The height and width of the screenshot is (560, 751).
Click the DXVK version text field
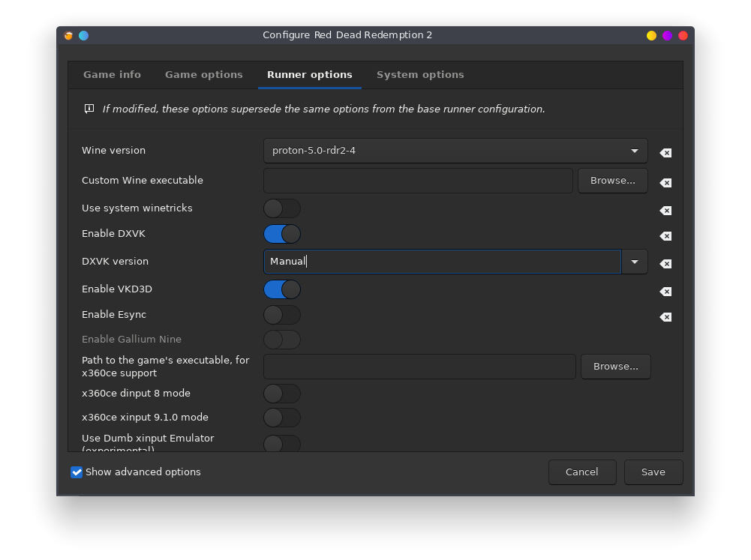click(x=443, y=262)
